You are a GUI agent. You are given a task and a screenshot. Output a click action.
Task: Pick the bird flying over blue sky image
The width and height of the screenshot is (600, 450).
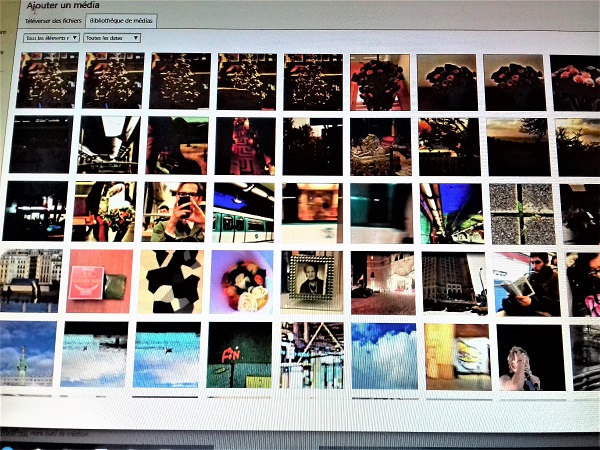pos(166,353)
